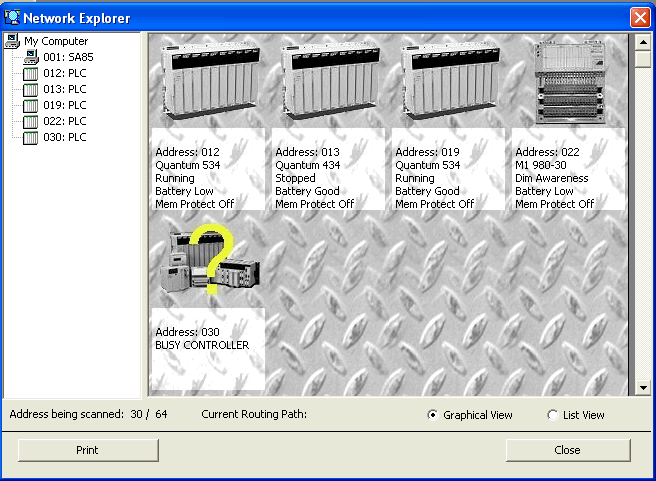Viewport: 656px width, 481px height.
Task: Click 'Mem Protect Off' under address 022
Action: click(x=554, y=204)
